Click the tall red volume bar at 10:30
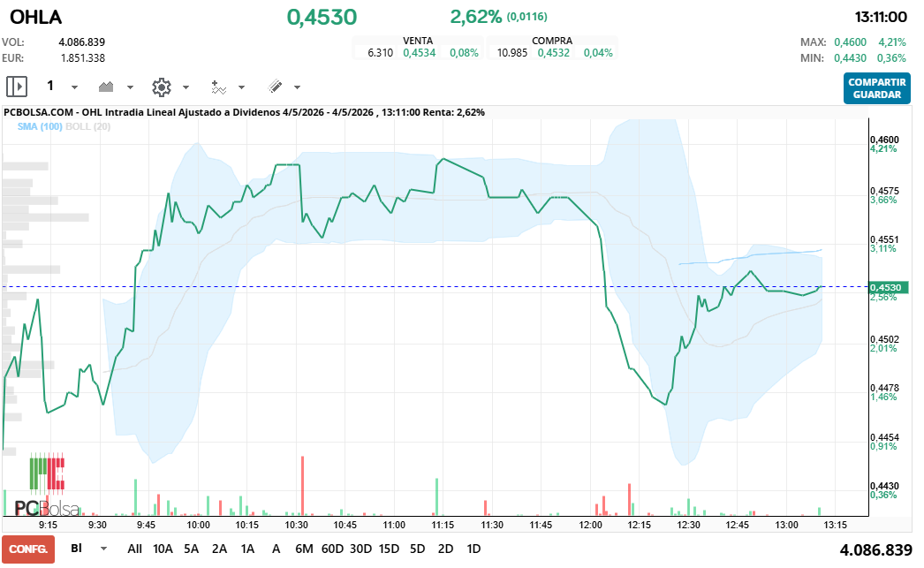The image size is (924, 568). tap(302, 486)
